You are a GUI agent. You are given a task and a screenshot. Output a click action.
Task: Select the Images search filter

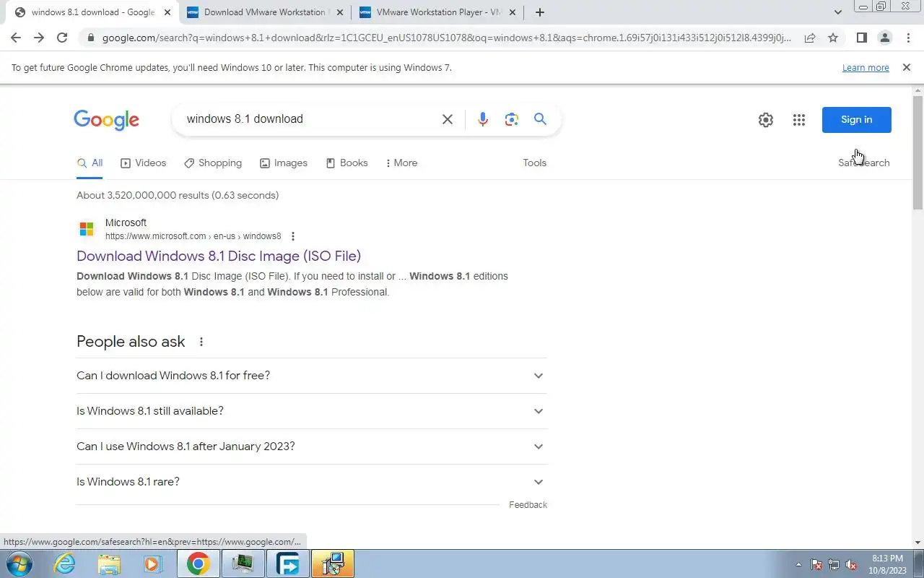(x=284, y=163)
